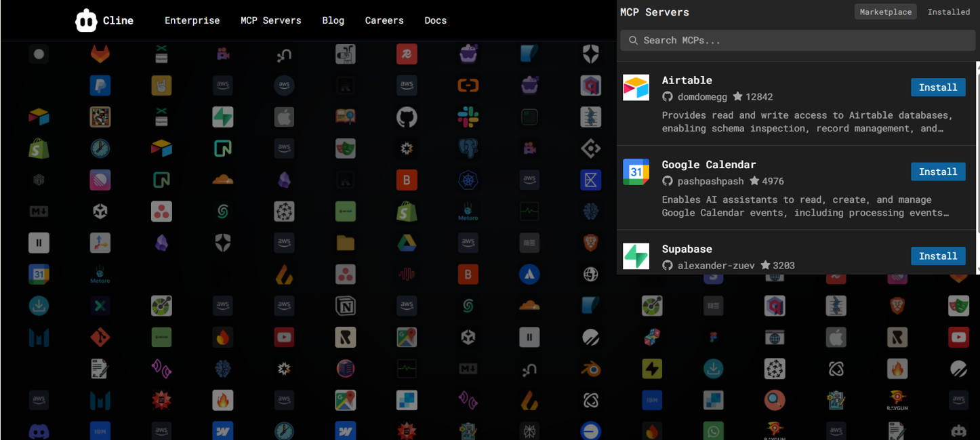
Task: Switch to the Installed tab
Action: click(x=948, y=12)
